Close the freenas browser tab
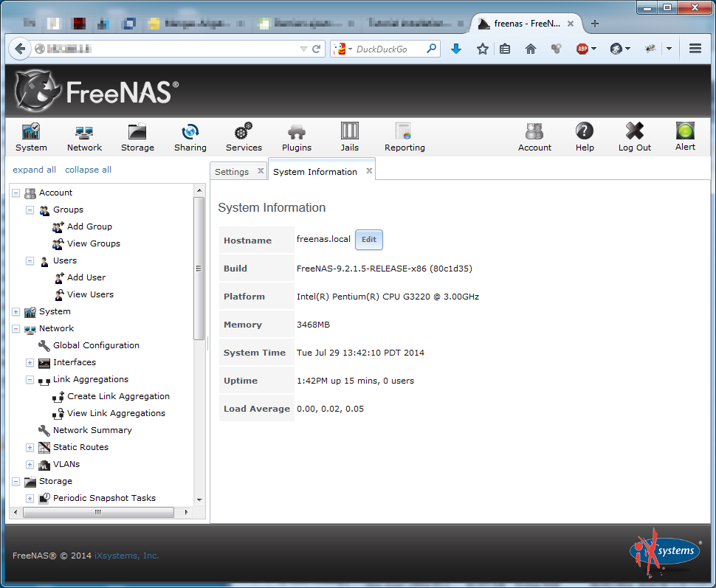This screenshot has height=588, width=716. [x=571, y=24]
